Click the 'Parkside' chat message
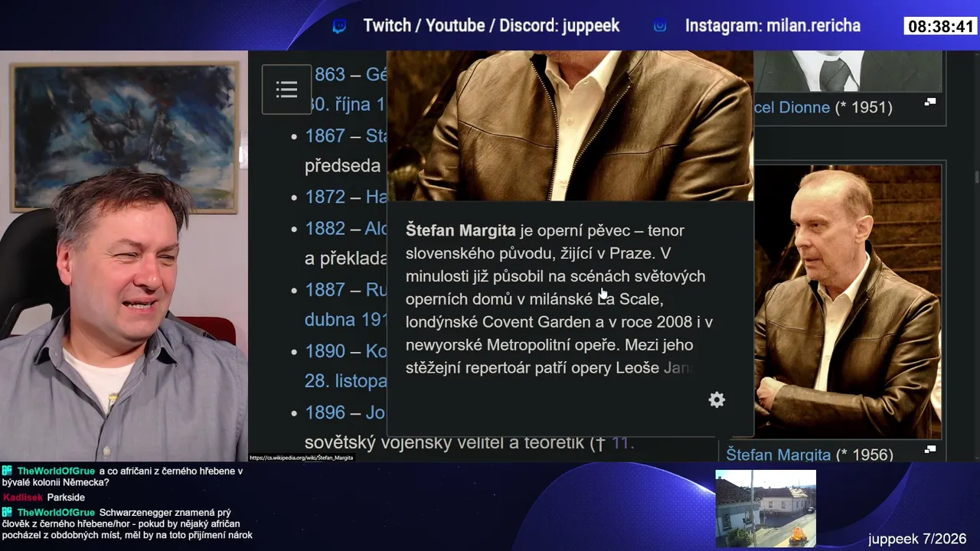This screenshot has width=980, height=551. point(66,497)
